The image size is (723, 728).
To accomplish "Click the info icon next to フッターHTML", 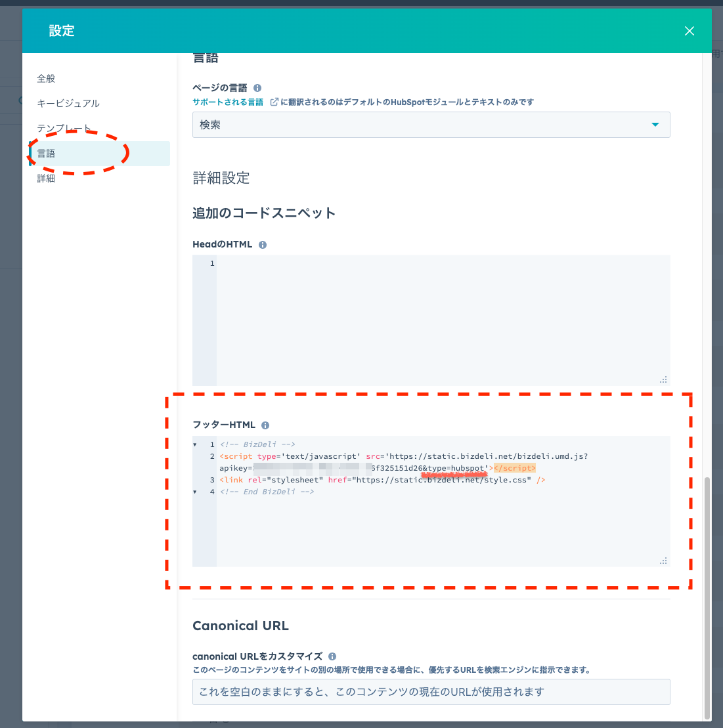I will [265, 425].
